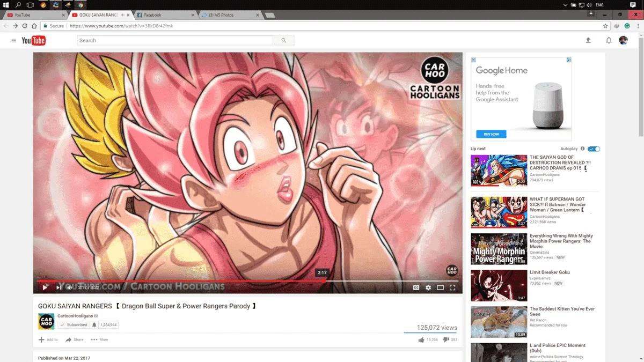Screen dimensions: 644x362
Task: Open the Limit Breaker Goku thumbnail
Action: tap(499, 285)
